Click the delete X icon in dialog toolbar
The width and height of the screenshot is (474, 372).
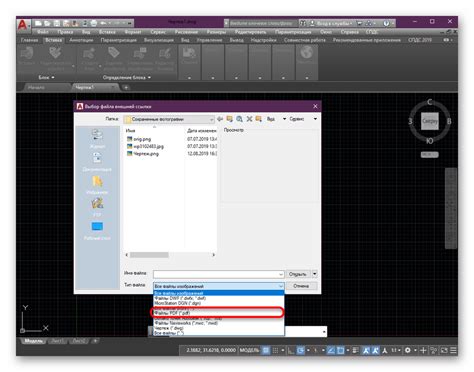[x=249, y=119]
